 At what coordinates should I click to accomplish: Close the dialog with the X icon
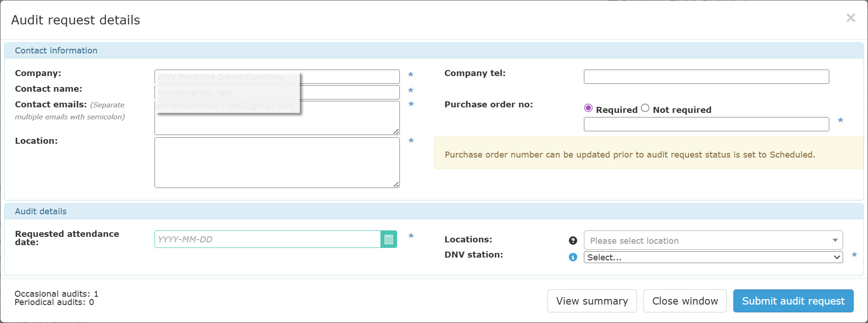pyautogui.click(x=850, y=18)
